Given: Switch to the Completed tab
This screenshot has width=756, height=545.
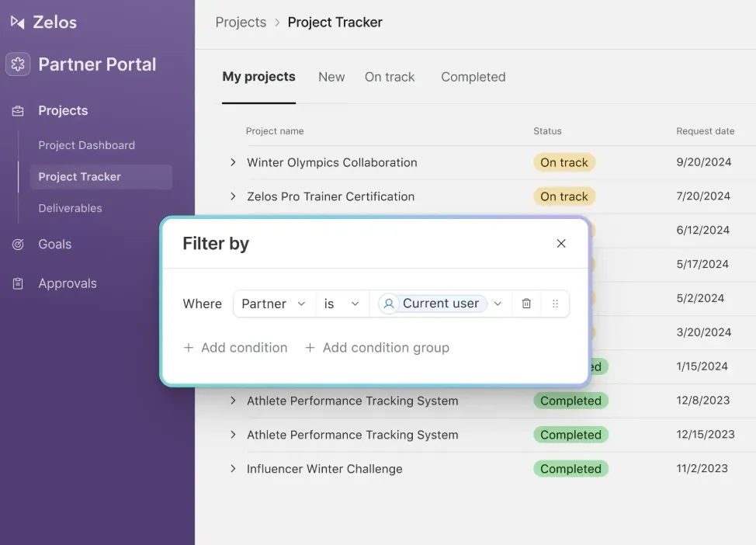Looking at the screenshot, I should click(473, 77).
